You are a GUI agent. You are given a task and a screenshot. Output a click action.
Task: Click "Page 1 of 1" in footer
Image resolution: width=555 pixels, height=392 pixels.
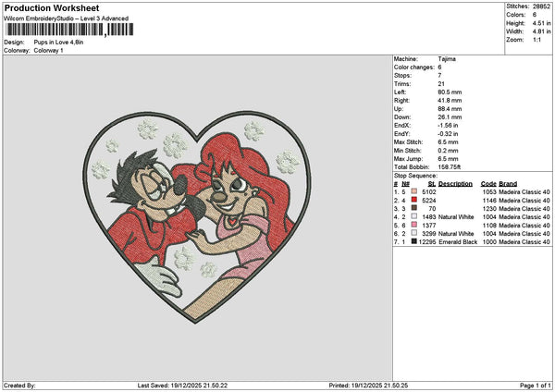point(536,386)
